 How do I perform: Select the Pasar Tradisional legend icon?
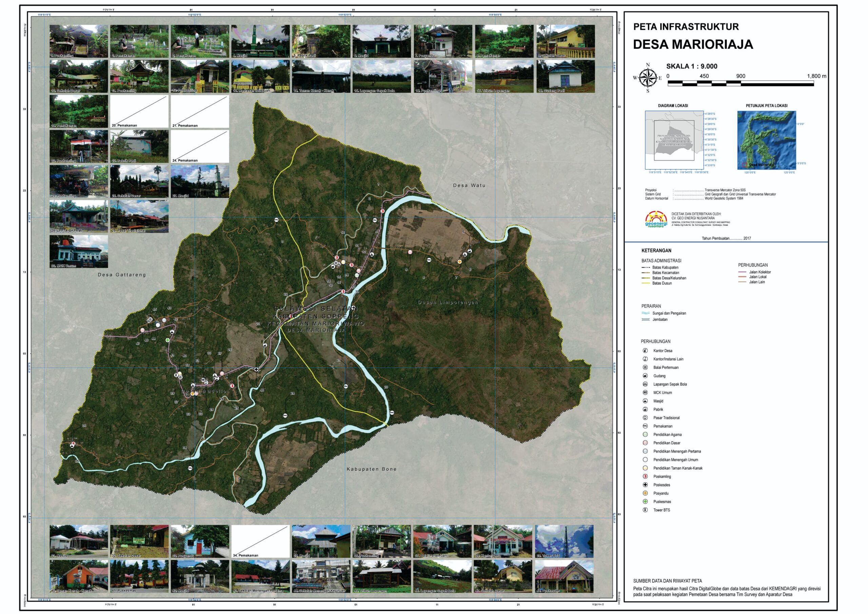[x=645, y=418]
